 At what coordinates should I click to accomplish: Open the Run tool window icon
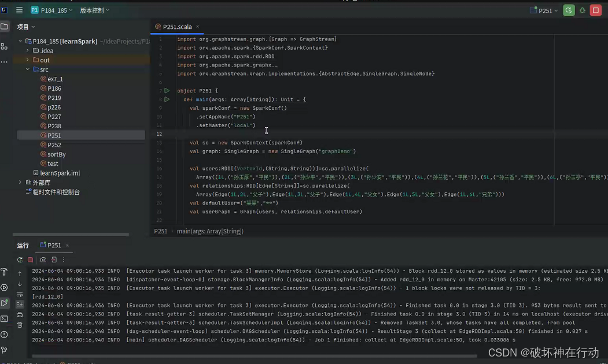coord(4,303)
